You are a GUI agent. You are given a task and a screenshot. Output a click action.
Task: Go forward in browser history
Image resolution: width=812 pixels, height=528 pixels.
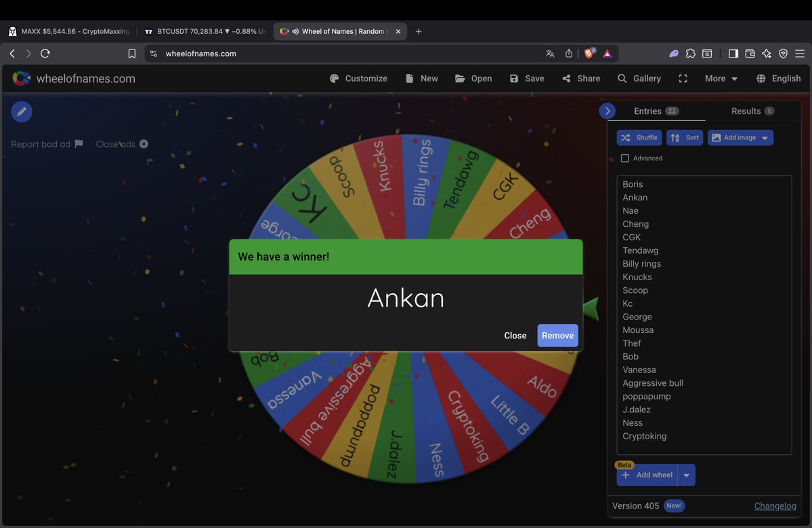[x=28, y=53]
